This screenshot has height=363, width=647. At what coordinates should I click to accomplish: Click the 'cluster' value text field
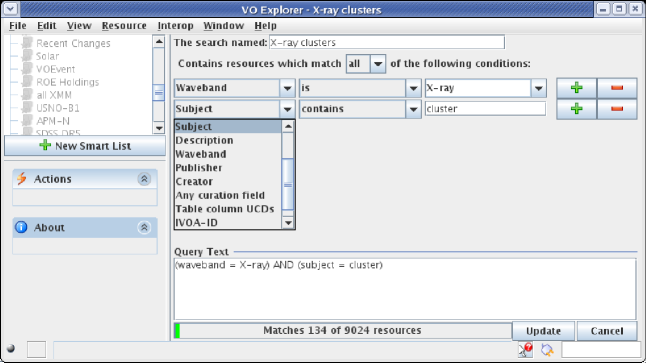pyautogui.click(x=485, y=109)
